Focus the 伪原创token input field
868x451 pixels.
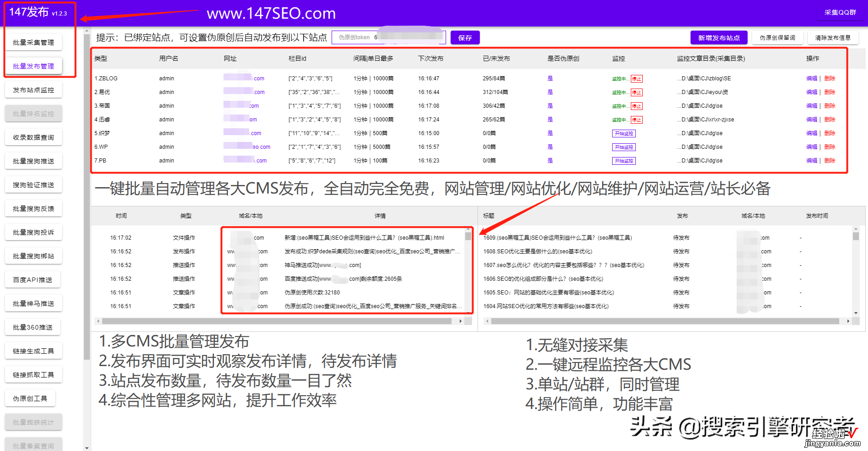(389, 37)
